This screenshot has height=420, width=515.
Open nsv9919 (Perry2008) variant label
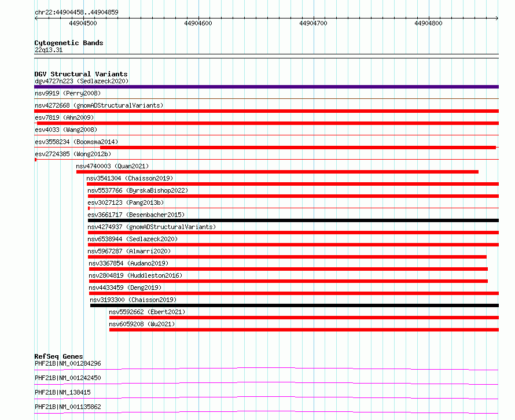pos(68,93)
